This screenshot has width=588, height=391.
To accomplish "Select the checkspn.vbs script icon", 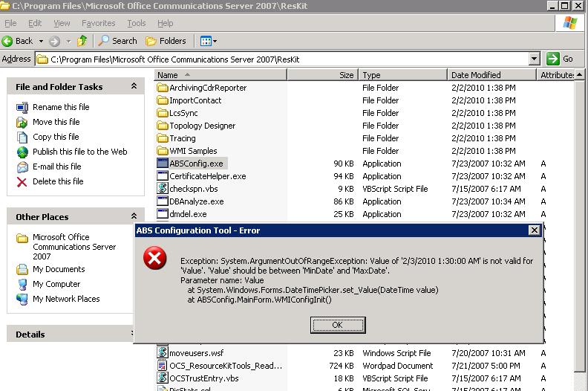I will click(x=163, y=188).
